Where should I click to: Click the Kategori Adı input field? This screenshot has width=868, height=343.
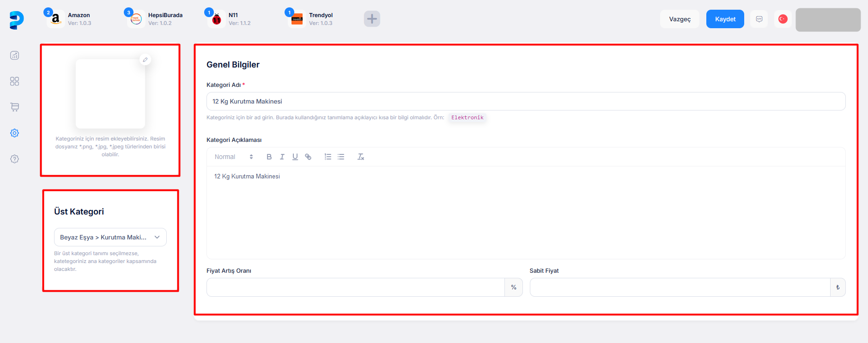point(526,101)
